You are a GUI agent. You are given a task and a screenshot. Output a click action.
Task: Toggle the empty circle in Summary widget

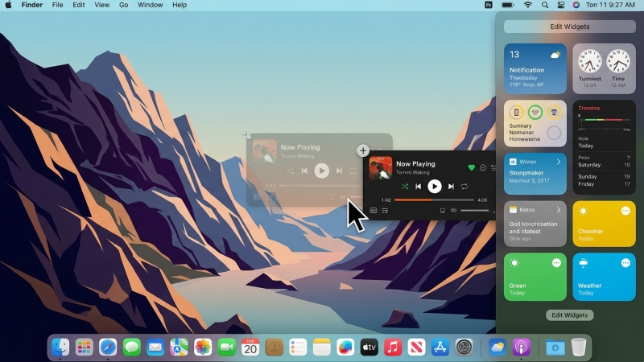(554, 133)
